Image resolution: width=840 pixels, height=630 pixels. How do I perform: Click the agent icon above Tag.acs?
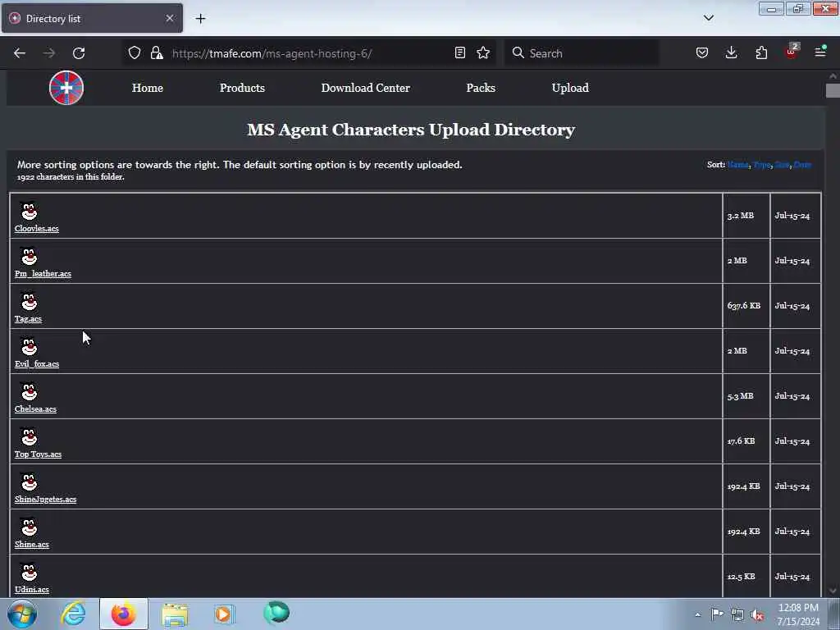click(x=29, y=301)
